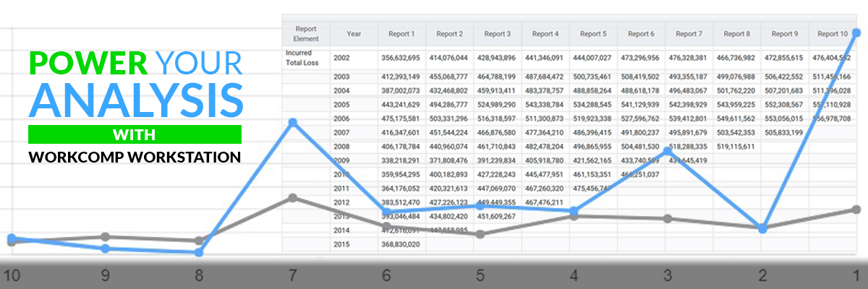The width and height of the screenshot is (868, 289).
Task: Click the Report 5 column header
Action: point(592,33)
